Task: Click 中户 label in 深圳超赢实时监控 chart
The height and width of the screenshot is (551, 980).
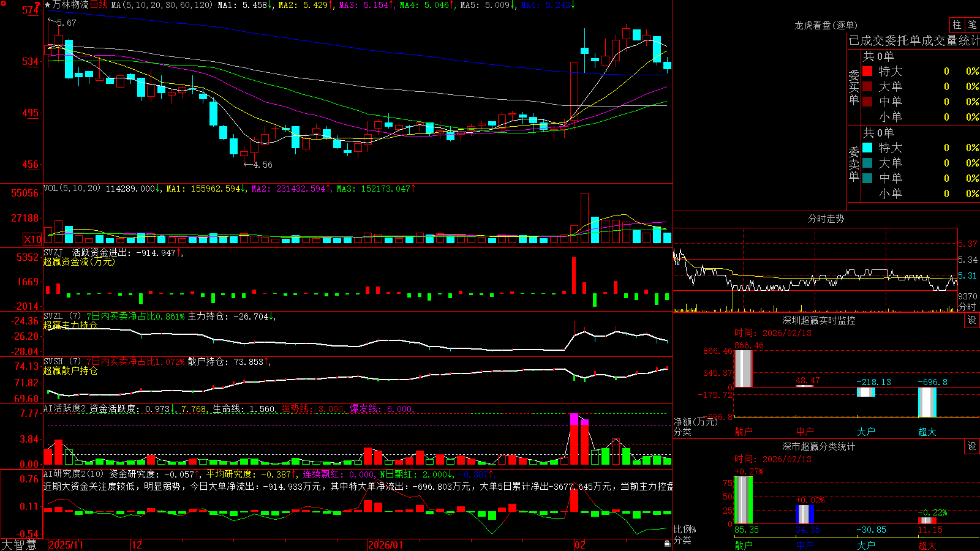Action: [x=805, y=432]
